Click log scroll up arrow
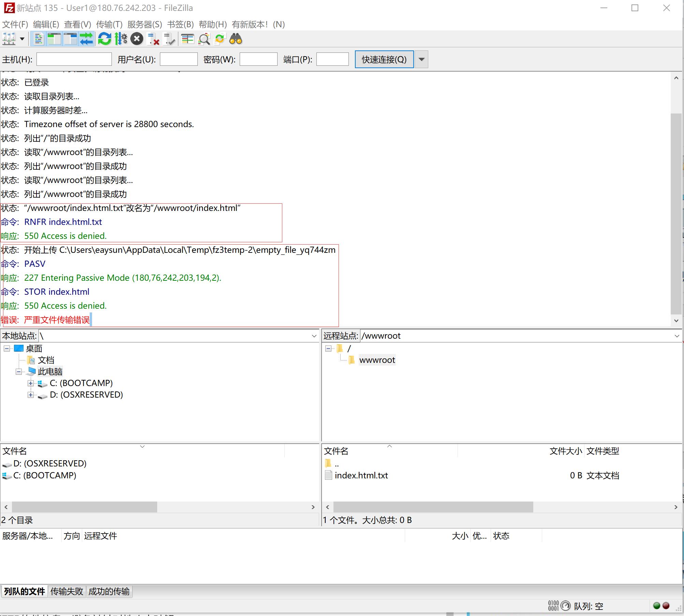Image resolution: width=684 pixels, height=616 pixels. (x=676, y=78)
